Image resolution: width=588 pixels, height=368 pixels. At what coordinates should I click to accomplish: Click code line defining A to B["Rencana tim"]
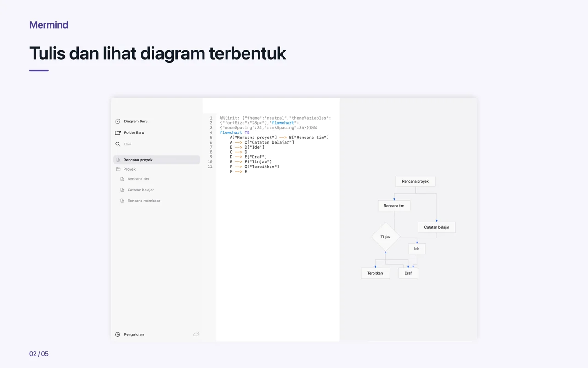point(279,138)
